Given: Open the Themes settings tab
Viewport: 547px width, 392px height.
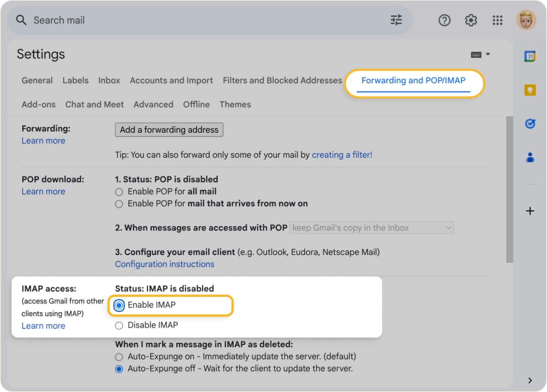Looking at the screenshot, I should click(235, 105).
